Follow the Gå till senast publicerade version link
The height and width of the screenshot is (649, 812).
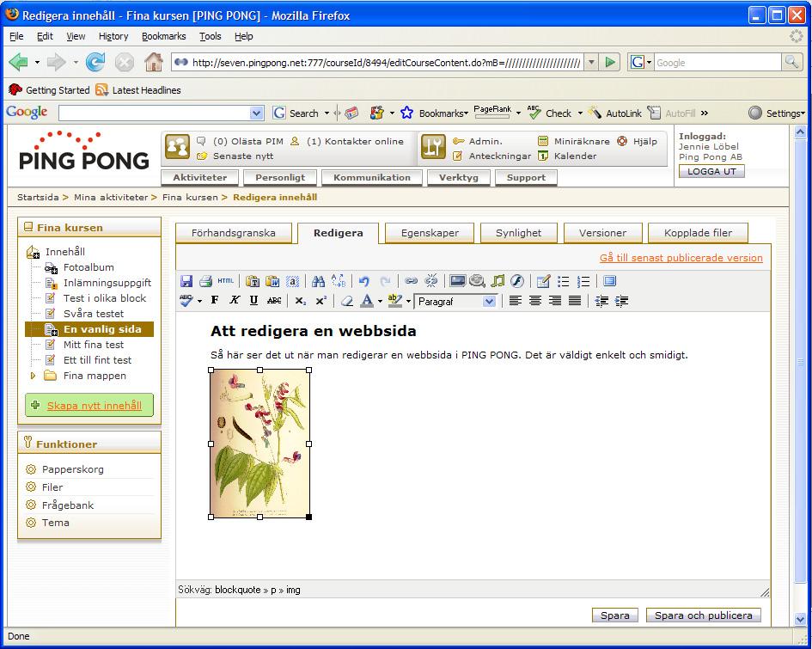tap(681, 258)
